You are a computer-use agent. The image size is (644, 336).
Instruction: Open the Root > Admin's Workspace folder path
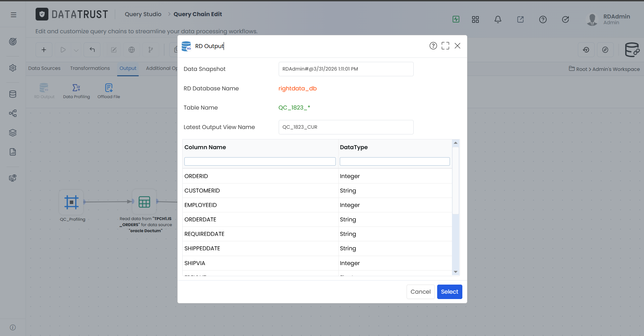coord(604,69)
